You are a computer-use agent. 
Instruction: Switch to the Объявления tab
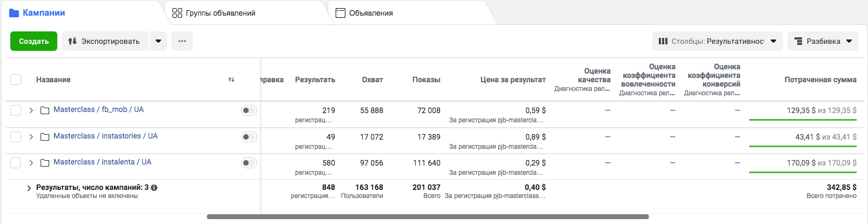point(370,13)
